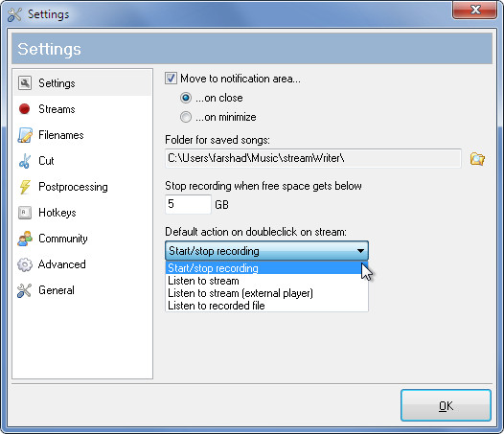Viewport: 504px width, 434px height.
Task: Browse for saved songs folder icon
Action: (x=477, y=158)
